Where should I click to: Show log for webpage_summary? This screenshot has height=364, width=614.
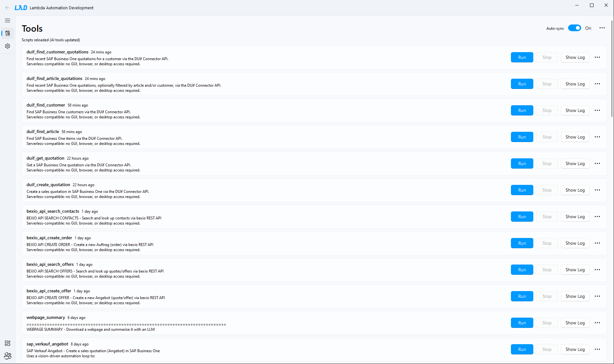click(x=575, y=323)
